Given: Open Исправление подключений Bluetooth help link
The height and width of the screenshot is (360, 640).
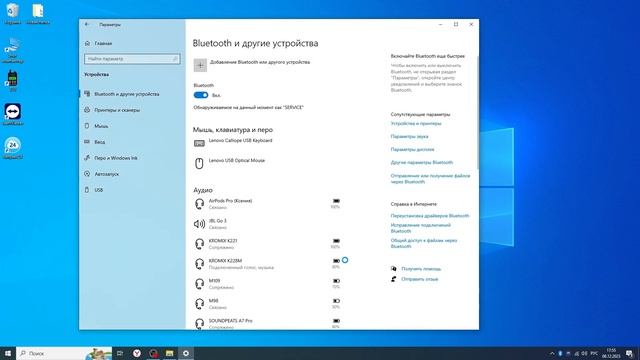Looking at the screenshot, I should [x=420, y=228].
